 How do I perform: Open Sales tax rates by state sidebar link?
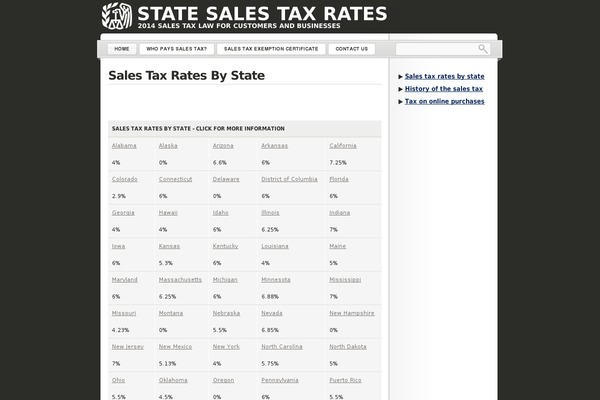445,76
